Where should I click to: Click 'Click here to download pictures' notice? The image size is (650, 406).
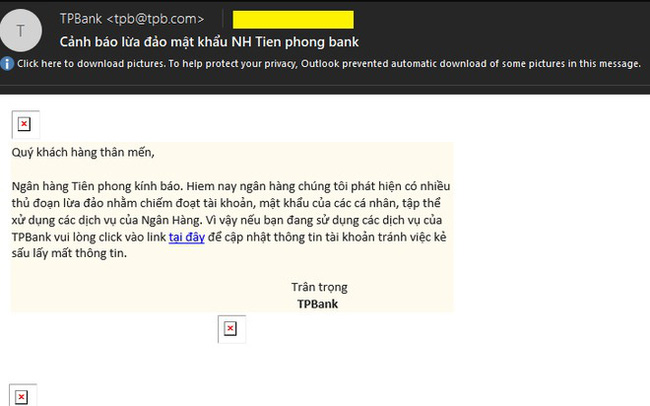tap(91, 63)
